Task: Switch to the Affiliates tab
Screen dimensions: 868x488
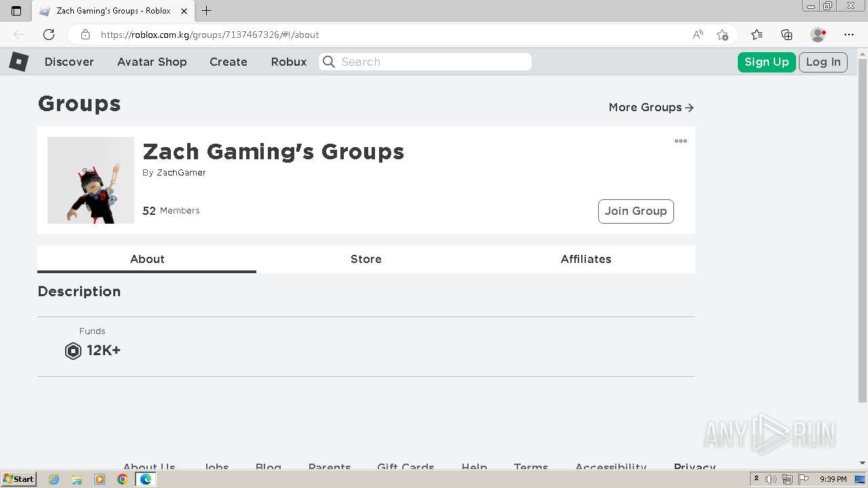Action: [x=586, y=259]
